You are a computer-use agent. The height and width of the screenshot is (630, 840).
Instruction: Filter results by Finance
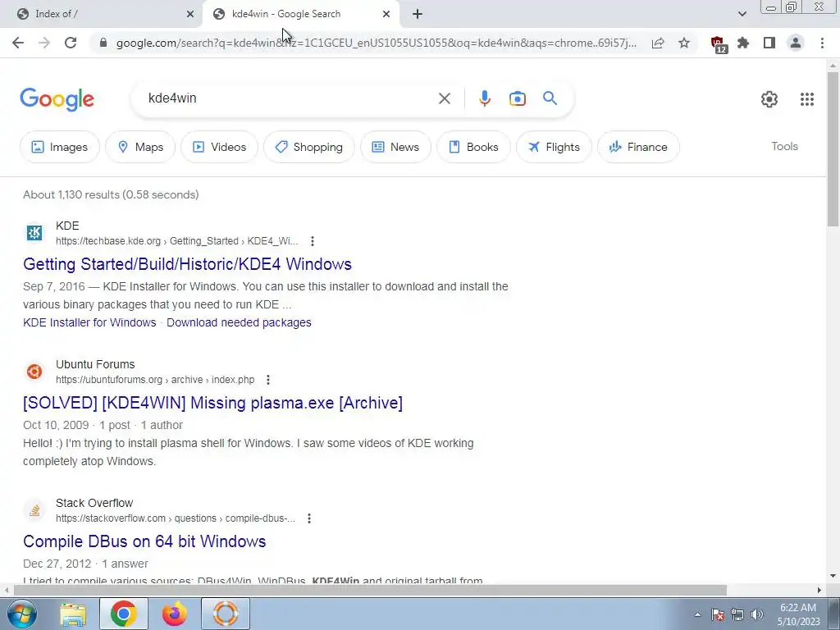(638, 147)
